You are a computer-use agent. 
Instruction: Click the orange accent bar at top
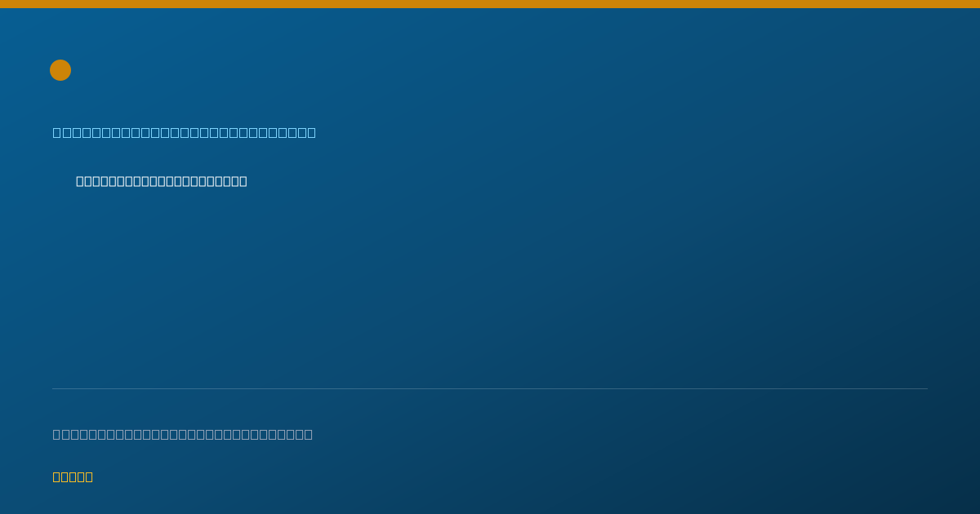(x=490, y=4)
